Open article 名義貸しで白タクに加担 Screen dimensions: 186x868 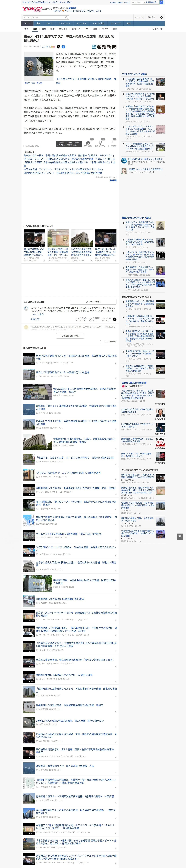coord(76,423)
